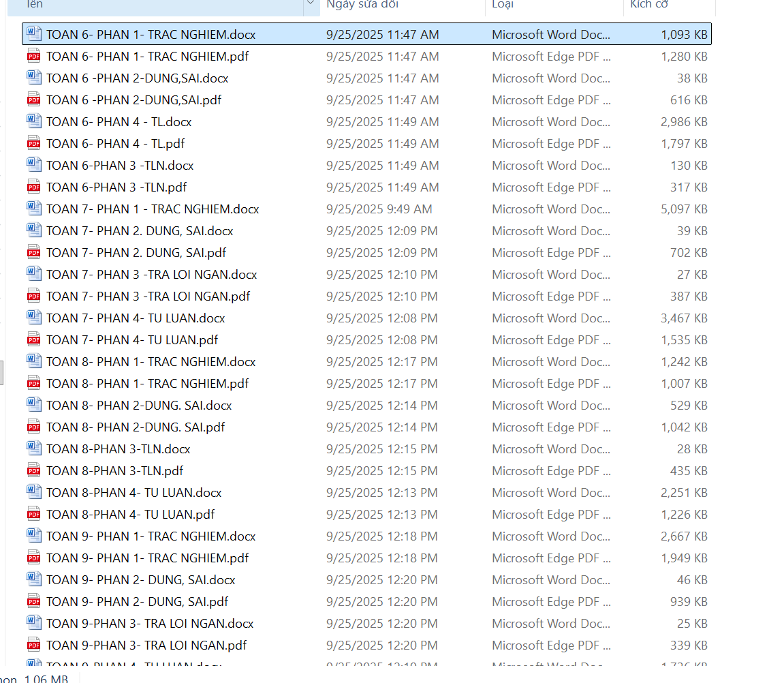Click PDF icon of TOAN 7- PHAN 2. DUNG, SAI.pdf

[x=33, y=253]
